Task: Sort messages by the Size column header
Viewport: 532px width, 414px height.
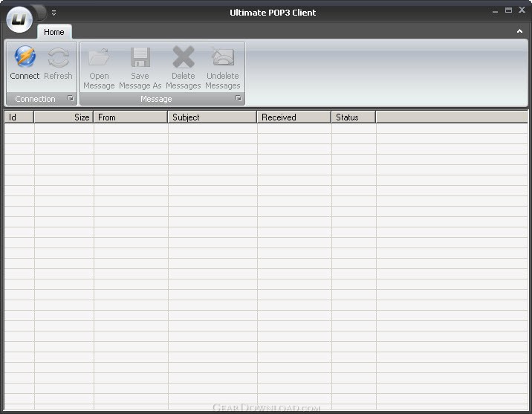Action: click(x=64, y=117)
